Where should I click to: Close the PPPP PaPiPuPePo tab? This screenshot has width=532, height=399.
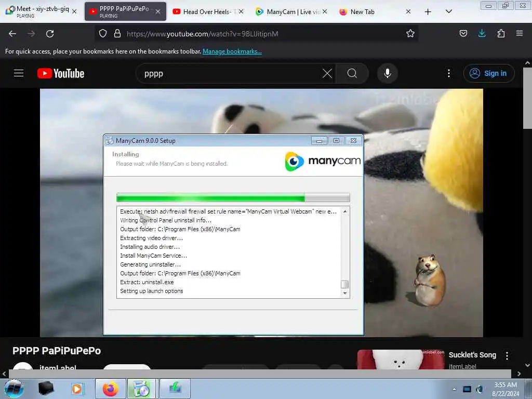158,11
